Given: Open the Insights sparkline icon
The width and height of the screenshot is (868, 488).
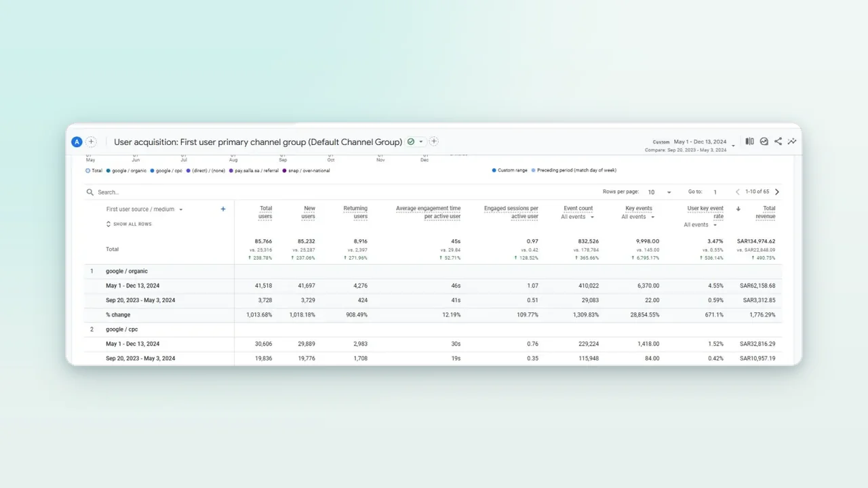Looking at the screenshot, I should click(x=792, y=142).
